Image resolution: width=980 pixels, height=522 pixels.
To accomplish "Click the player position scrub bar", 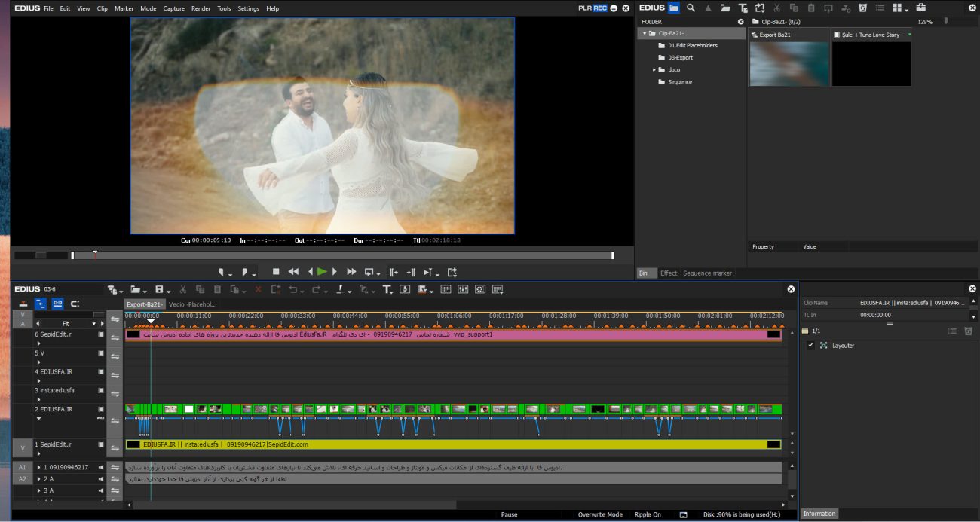I will click(x=343, y=255).
